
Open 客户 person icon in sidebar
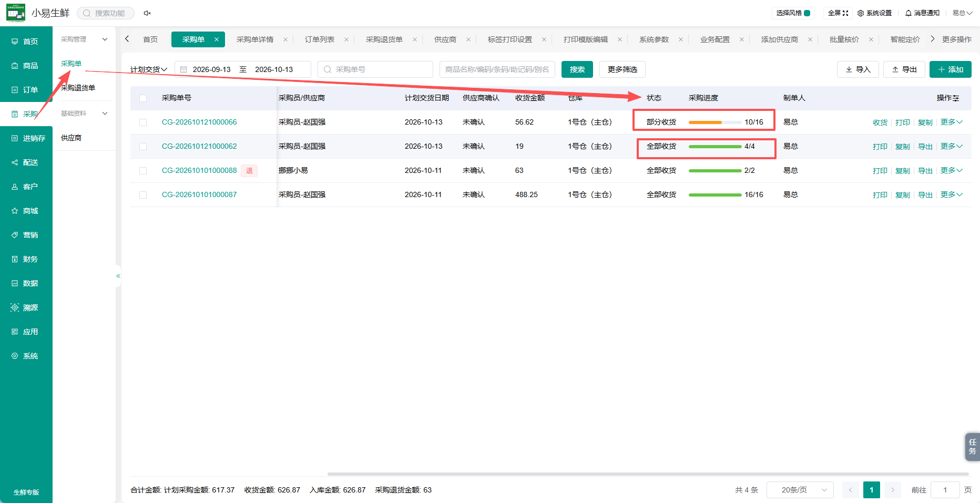click(x=15, y=187)
